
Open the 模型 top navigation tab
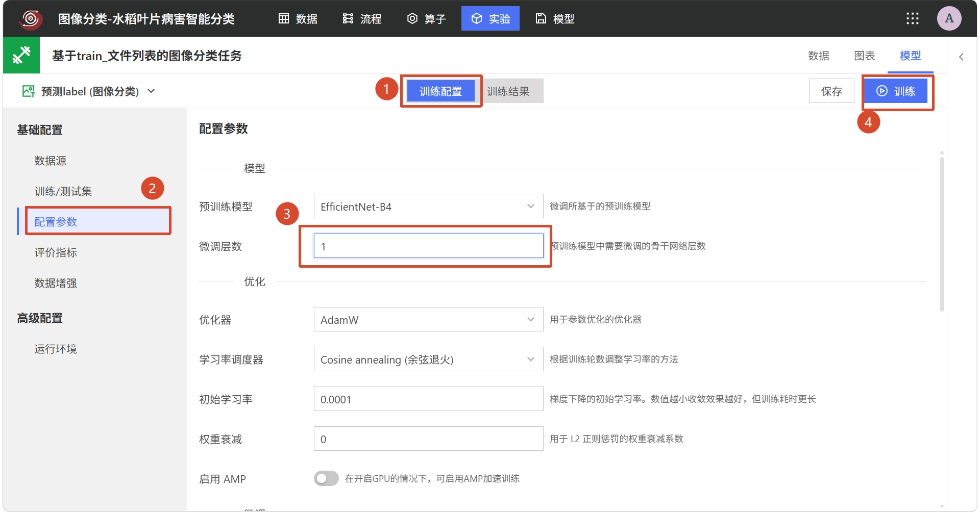point(555,19)
